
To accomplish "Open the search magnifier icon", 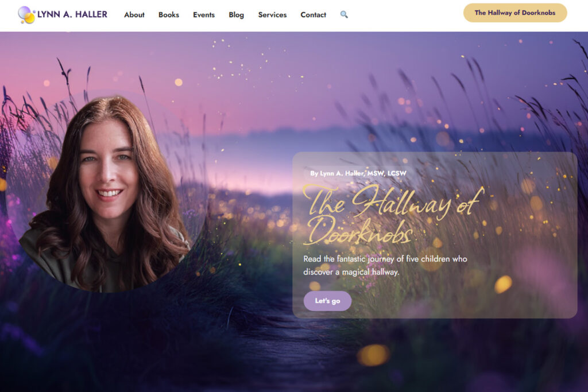I will (344, 14).
